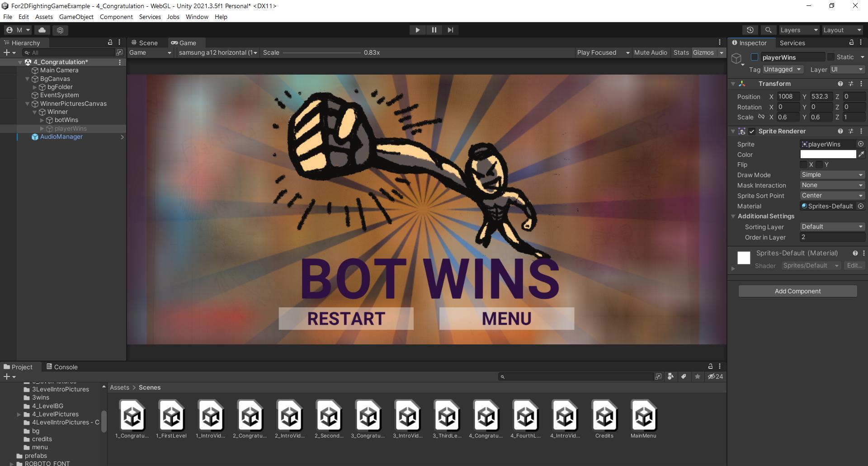Screen dimensions: 868x466
Task: Click the Pause button in the toolbar
Action: [434, 30]
